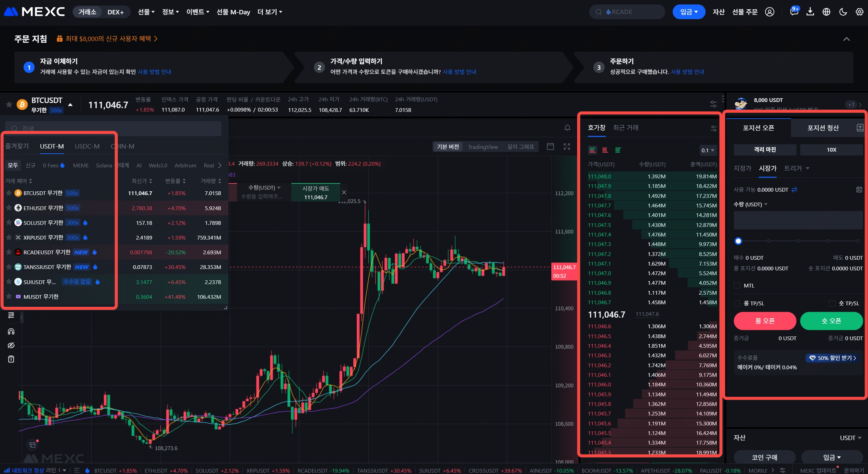Select the DEX+ tab
Screen dimensions: 868x474
pyautogui.click(x=116, y=12)
